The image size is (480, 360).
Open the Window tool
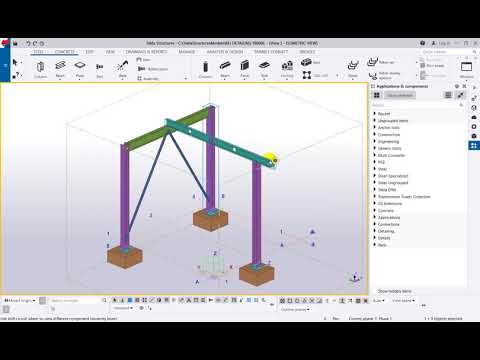[x=466, y=69]
